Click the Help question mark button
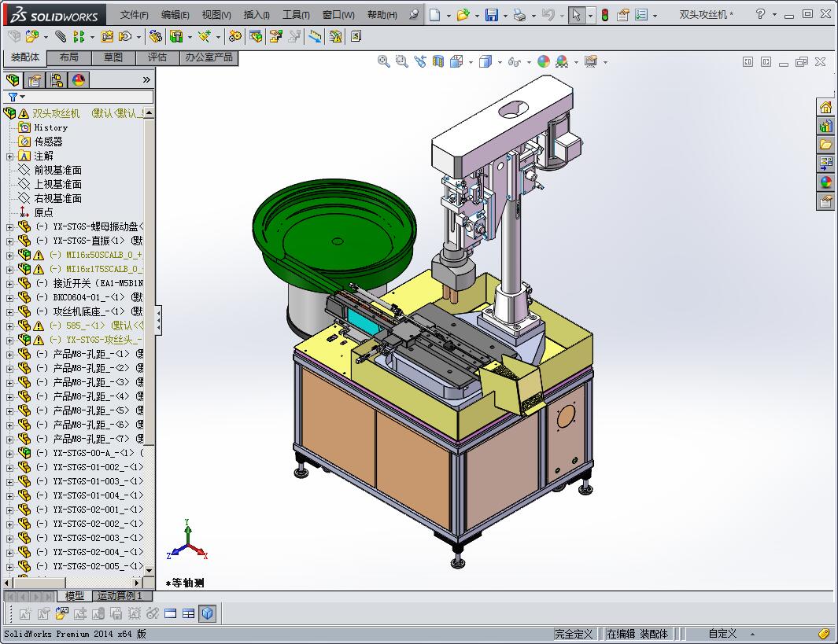Viewport: 838px width, 644px height. tap(761, 14)
